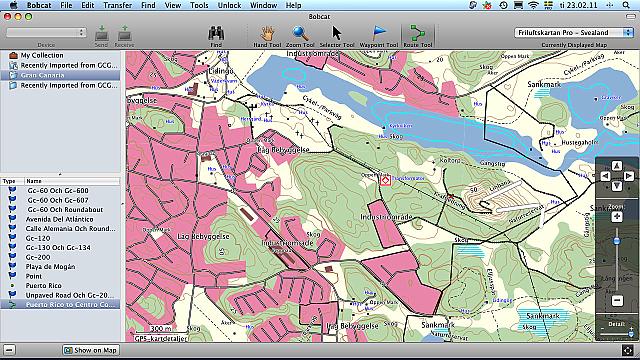The image size is (640, 360).
Task: Open the Unlock menu
Action: (229, 5)
